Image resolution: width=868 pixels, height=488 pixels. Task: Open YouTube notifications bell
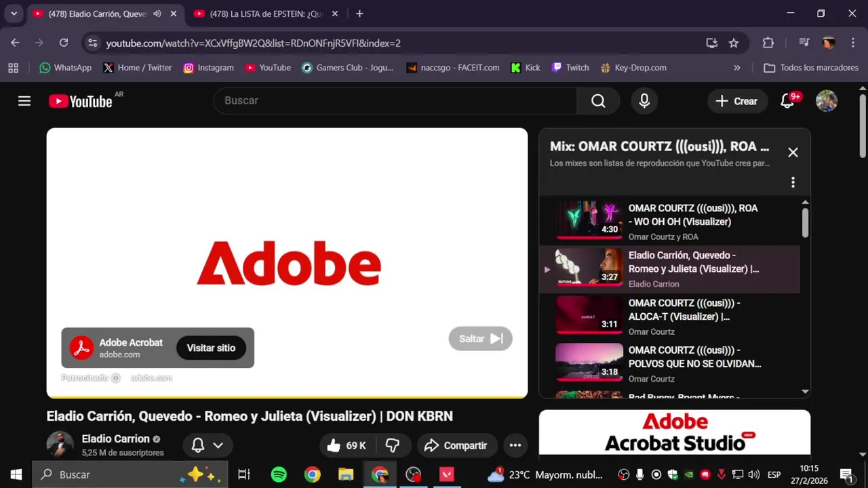click(x=787, y=101)
